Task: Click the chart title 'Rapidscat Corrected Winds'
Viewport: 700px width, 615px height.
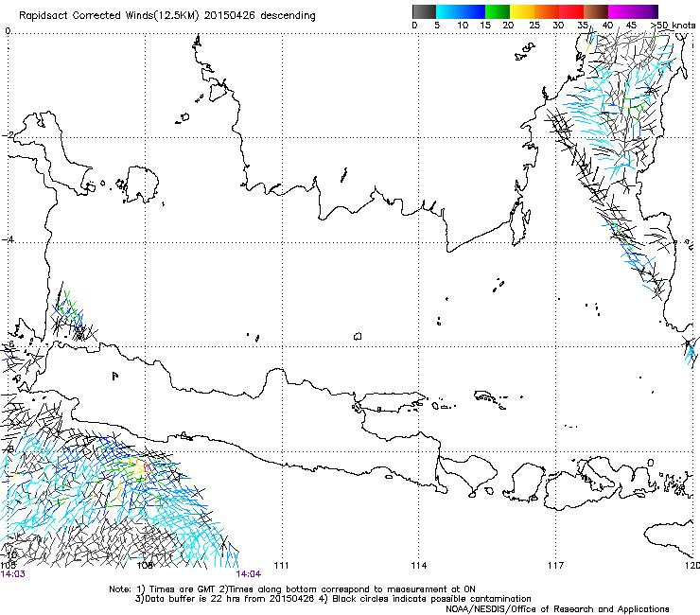Action: [85, 16]
